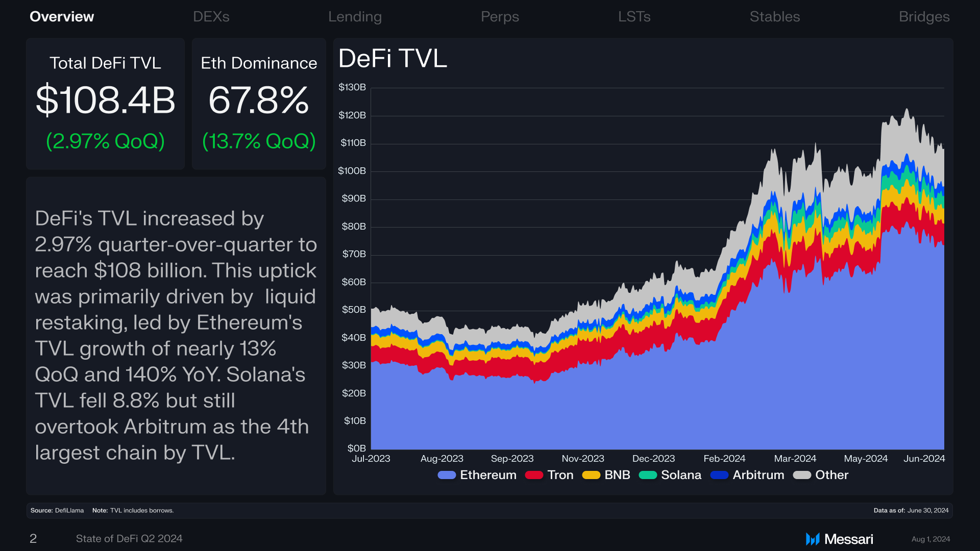Viewport: 980px width, 551px height.
Task: Click the Tron legend label
Action: tap(560, 475)
